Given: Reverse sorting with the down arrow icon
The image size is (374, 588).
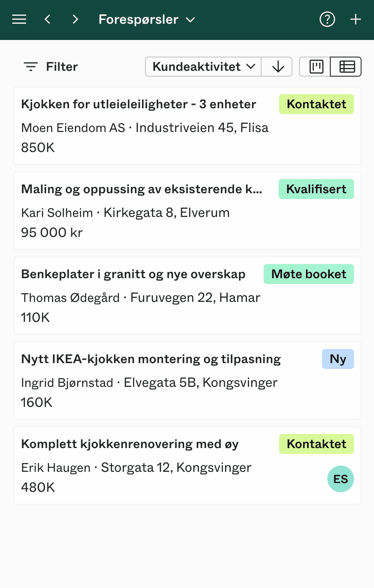Looking at the screenshot, I should point(277,66).
